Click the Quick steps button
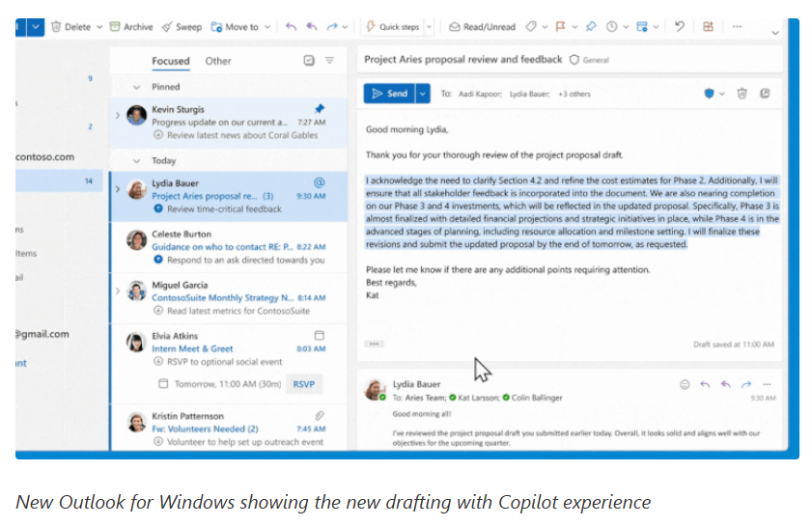This screenshot has height=526, width=812. tap(393, 27)
